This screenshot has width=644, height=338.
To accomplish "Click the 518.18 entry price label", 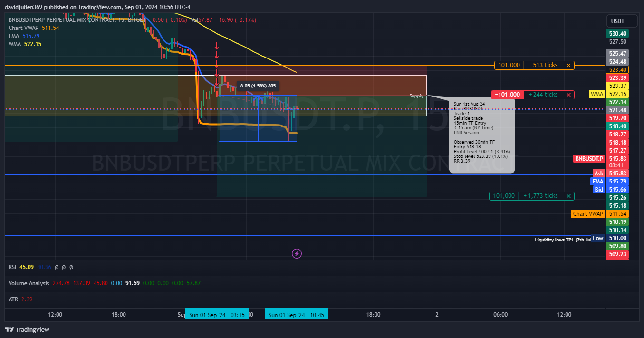I will click(x=617, y=143).
